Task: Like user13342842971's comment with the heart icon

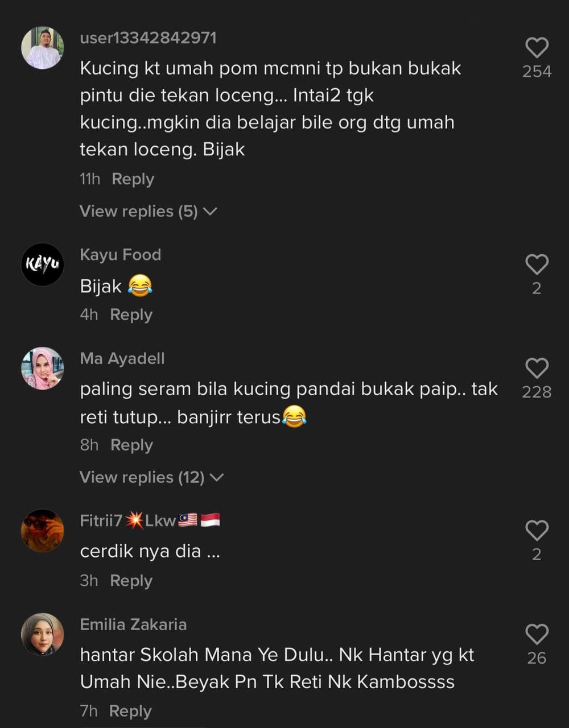Action: tap(537, 48)
